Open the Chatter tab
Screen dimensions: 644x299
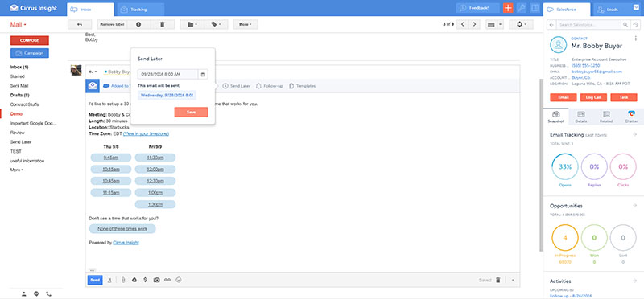click(631, 117)
